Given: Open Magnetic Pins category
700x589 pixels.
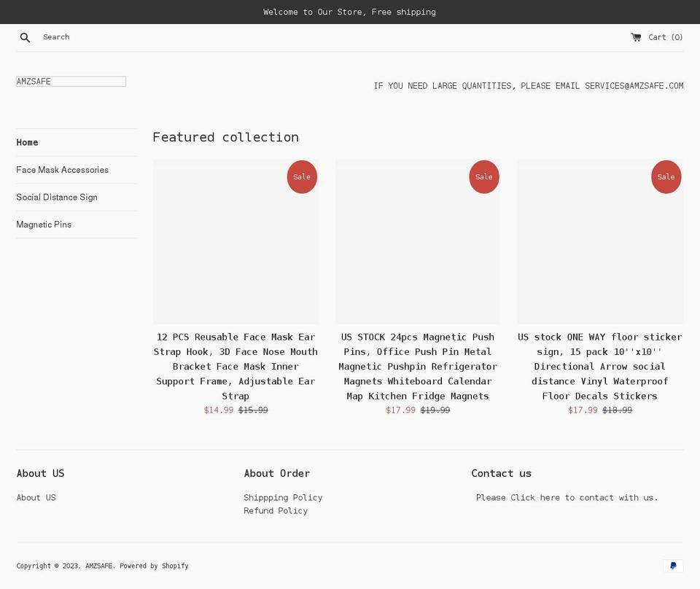Looking at the screenshot, I should click(x=44, y=225).
